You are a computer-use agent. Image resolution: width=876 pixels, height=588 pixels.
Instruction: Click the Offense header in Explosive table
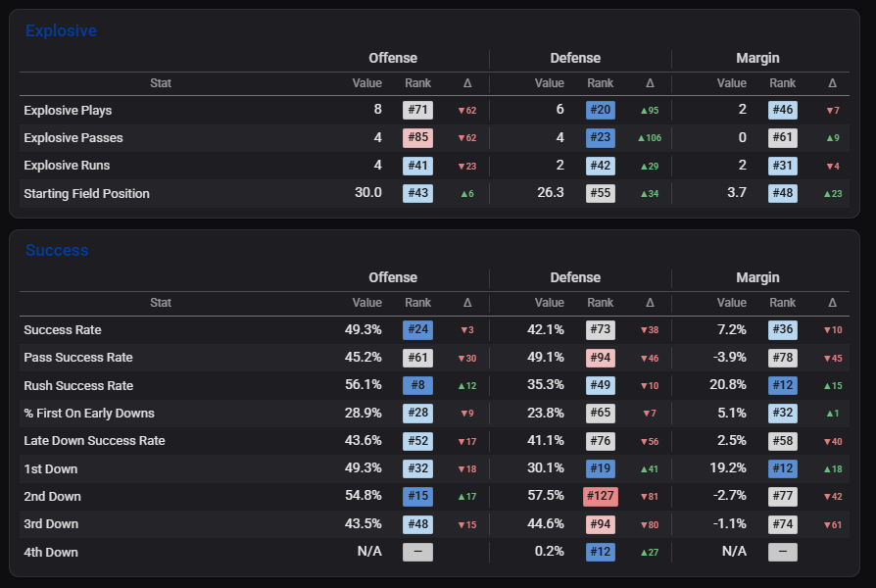point(393,58)
